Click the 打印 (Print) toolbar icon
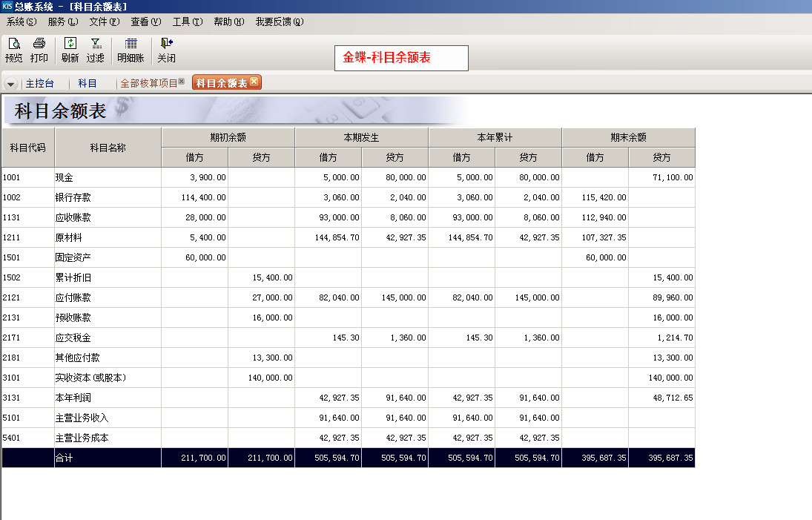The height and width of the screenshot is (520, 812). click(x=39, y=45)
